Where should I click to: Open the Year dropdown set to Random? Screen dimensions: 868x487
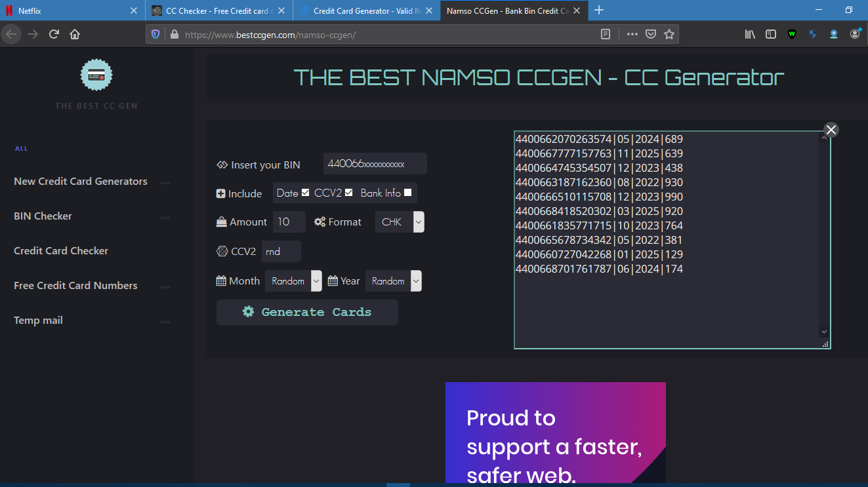coord(416,281)
